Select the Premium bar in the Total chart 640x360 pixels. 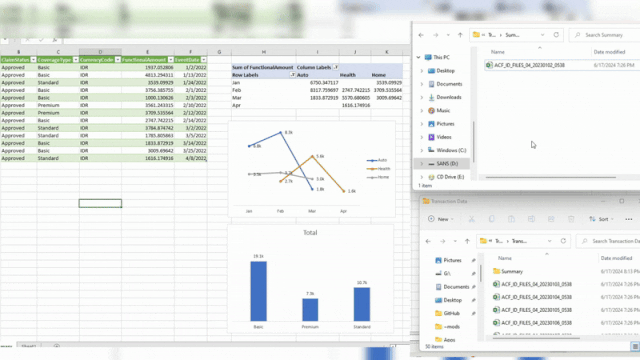310,310
